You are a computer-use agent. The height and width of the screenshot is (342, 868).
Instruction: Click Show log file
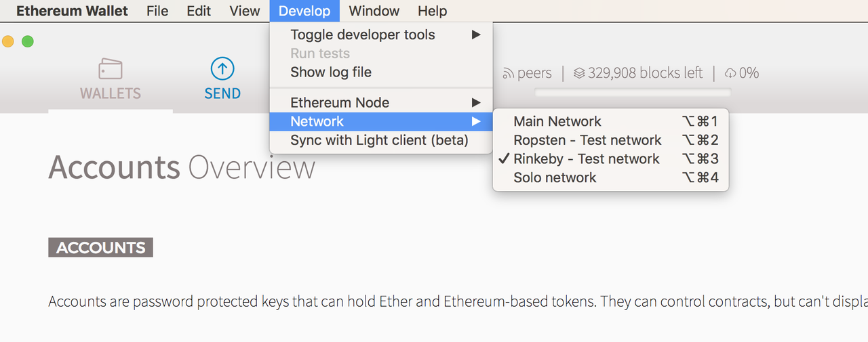tap(331, 72)
